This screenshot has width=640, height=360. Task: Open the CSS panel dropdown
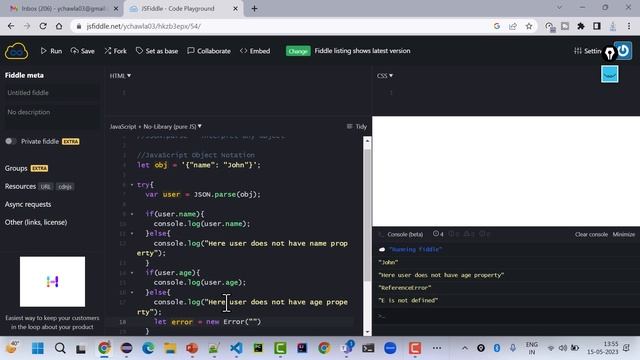385,76
